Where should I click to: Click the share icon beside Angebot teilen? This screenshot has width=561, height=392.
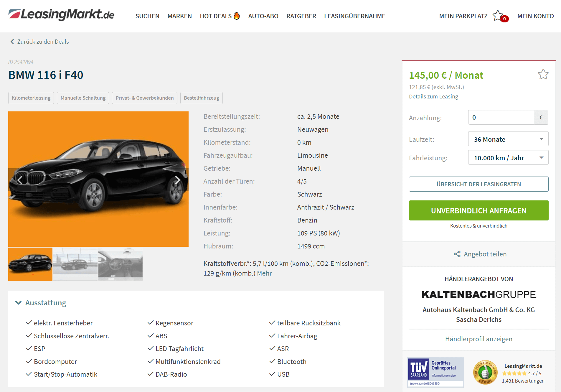[457, 254]
